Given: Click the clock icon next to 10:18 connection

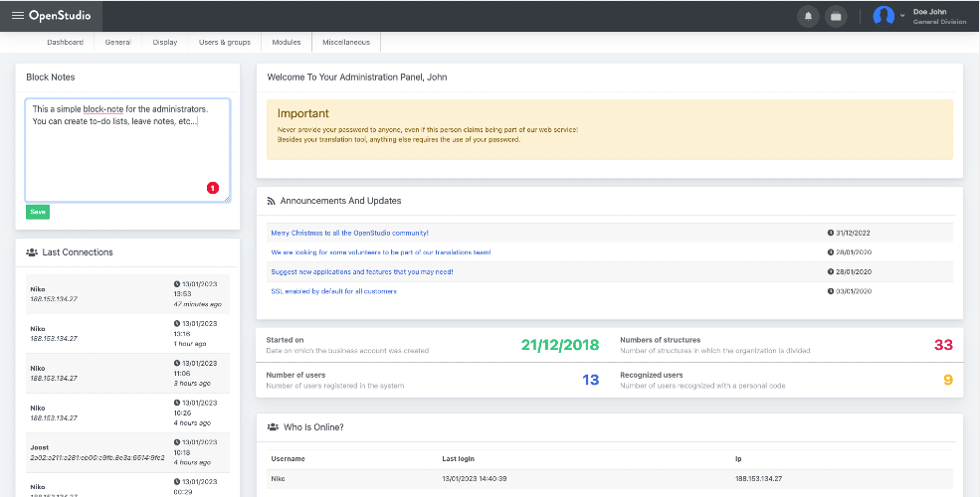Looking at the screenshot, I should click(177, 442).
